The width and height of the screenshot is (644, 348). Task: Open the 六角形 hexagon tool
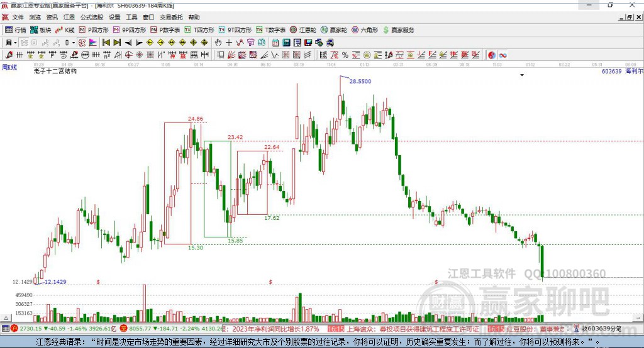(x=364, y=30)
